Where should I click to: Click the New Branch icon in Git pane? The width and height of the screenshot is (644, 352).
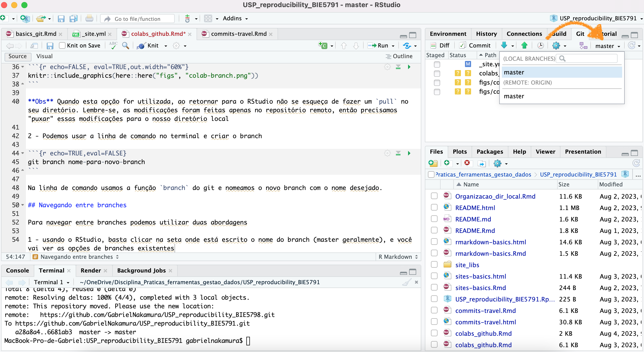(x=583, y=45)
